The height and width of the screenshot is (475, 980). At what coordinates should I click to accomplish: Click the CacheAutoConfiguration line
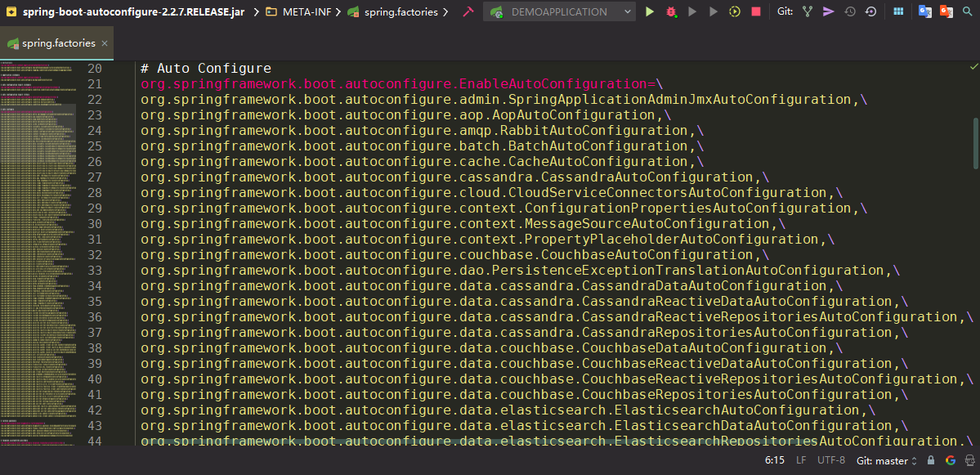[422, 161]
